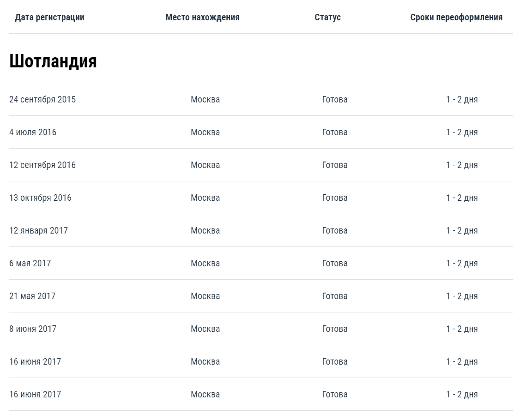Click the 6 мая 2017 date
Image resolution: width=513 pixels, height=420 pixels.
(x=30, y=264)
